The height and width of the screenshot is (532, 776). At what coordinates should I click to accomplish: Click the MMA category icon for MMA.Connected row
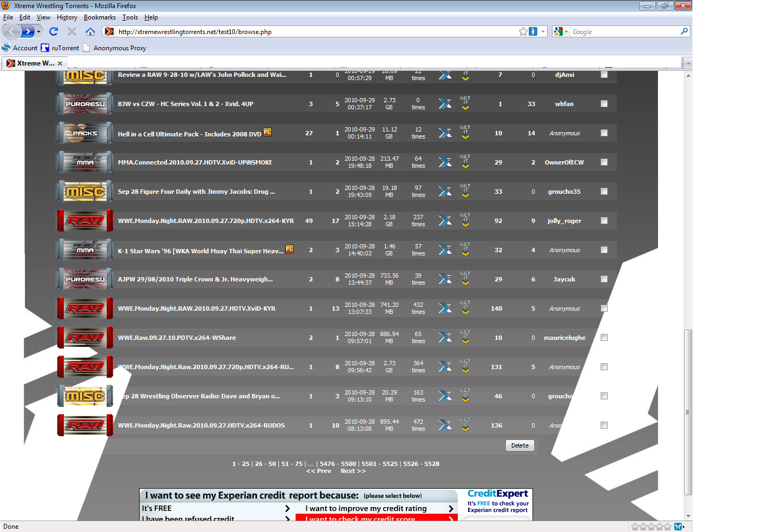[x=85, y=162]
